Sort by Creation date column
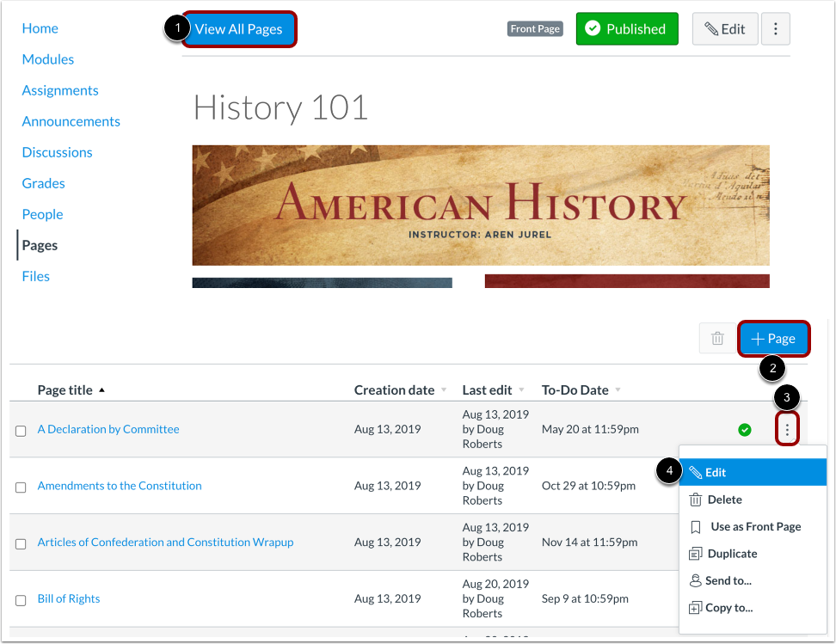The width and height of the screenshot is (836, 644). (401, 390)
